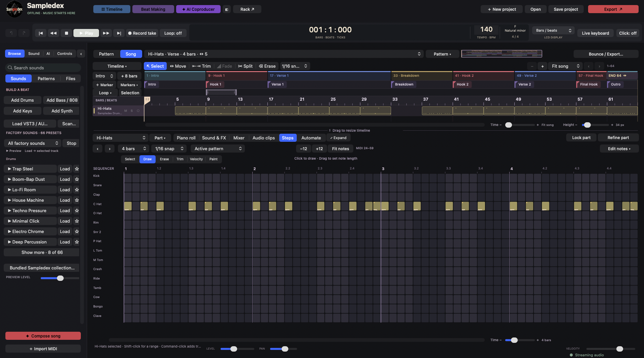Click the undo arrow icon

pyautogui.click(x=11, y=33)
